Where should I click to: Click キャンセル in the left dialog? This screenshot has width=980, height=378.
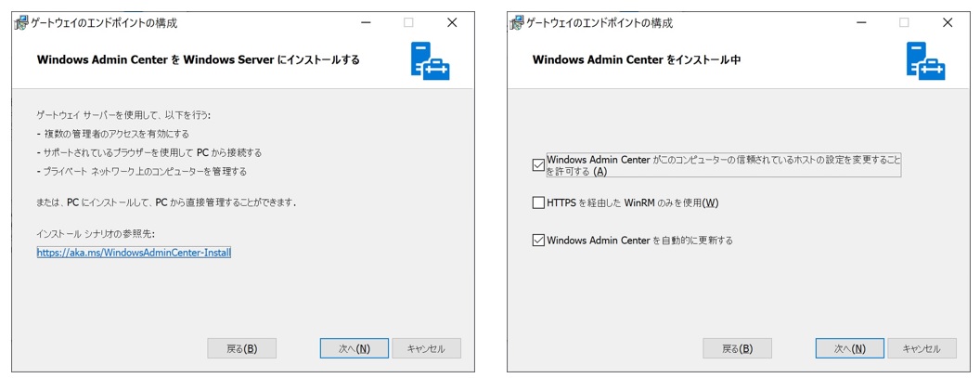pyautogui.click(x=426, y=348)
